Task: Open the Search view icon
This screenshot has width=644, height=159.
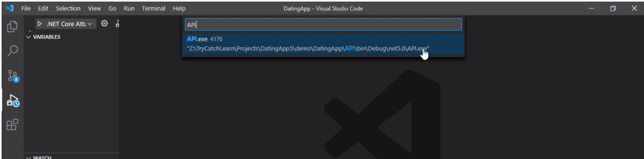Action: point(12,51)
